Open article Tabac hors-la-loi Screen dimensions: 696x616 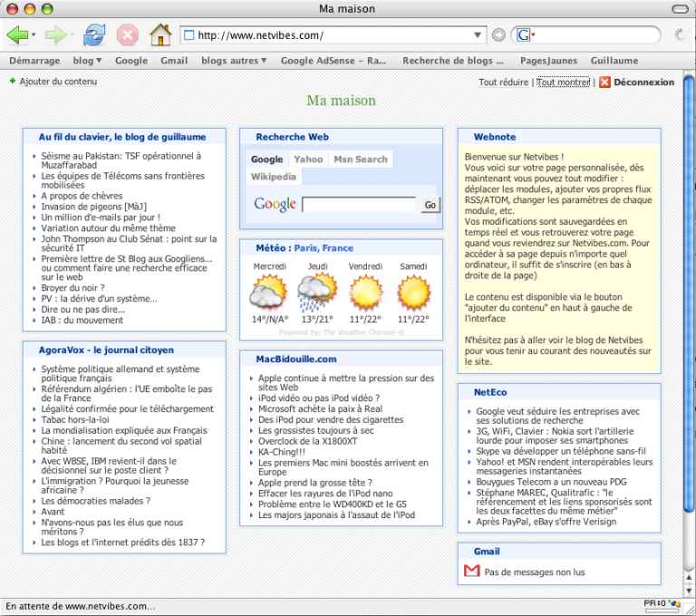(75, 419)
